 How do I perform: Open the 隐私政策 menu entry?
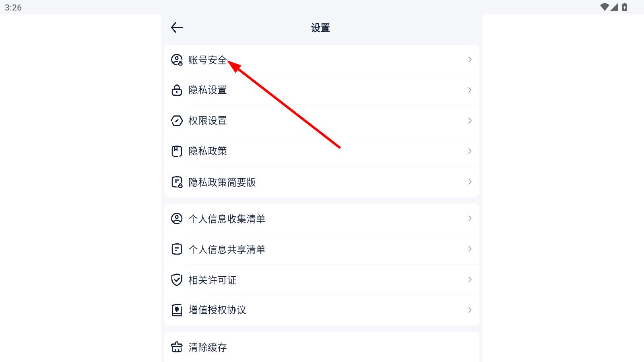(208, 151)
